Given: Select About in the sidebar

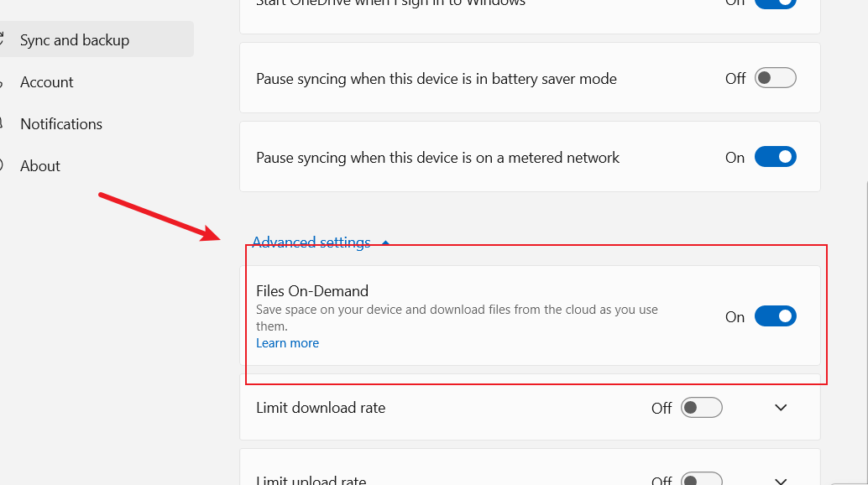Looking at the screenshot, I should [39, 166].
